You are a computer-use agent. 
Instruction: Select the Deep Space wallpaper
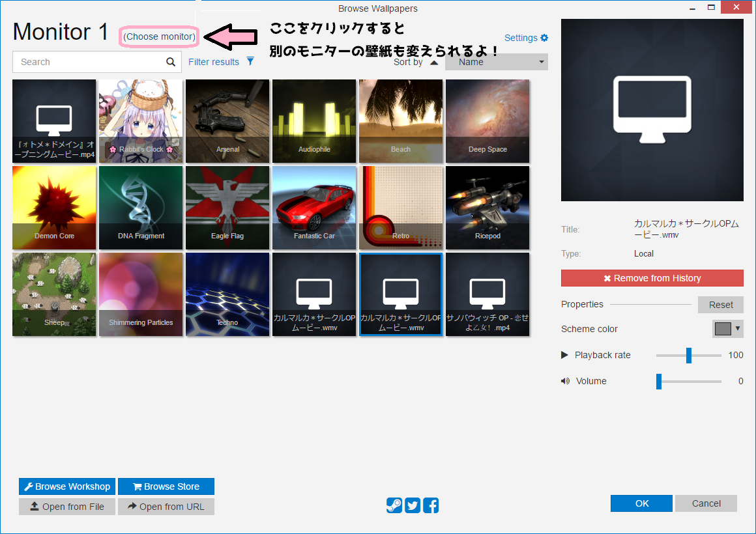coord(487,121)
